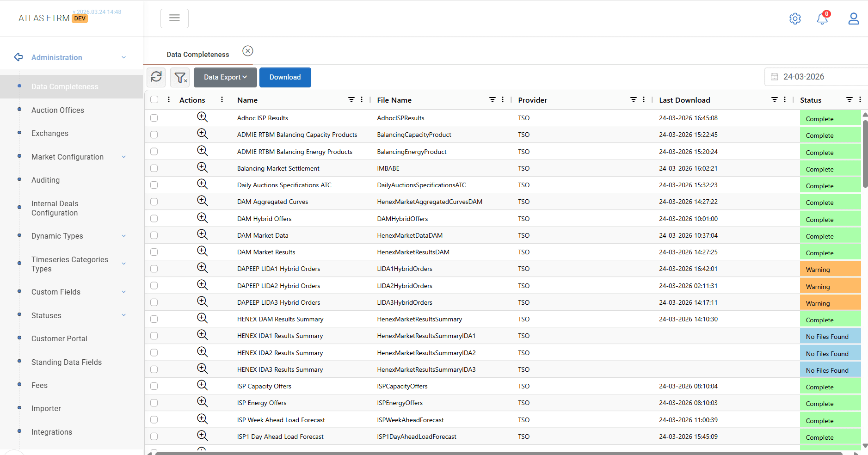This screenshot has width=868, height=455.
Task: Check the ADMIE RTBM Balancing Energy Products checkbox
Action: [154, 152]
